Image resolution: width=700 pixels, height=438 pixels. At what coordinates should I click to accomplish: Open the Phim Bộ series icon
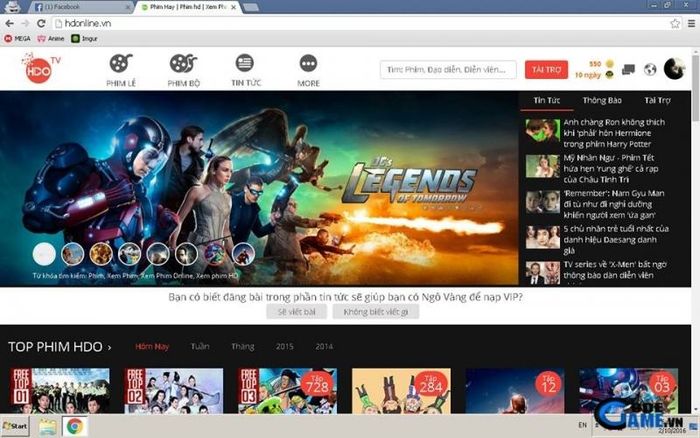coord(183,64)
